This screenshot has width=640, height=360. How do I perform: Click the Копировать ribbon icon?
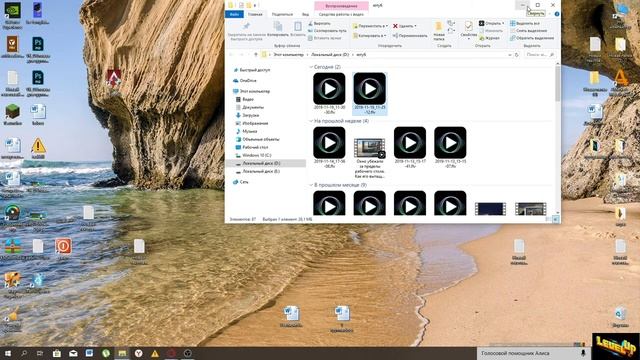[278, 30]
